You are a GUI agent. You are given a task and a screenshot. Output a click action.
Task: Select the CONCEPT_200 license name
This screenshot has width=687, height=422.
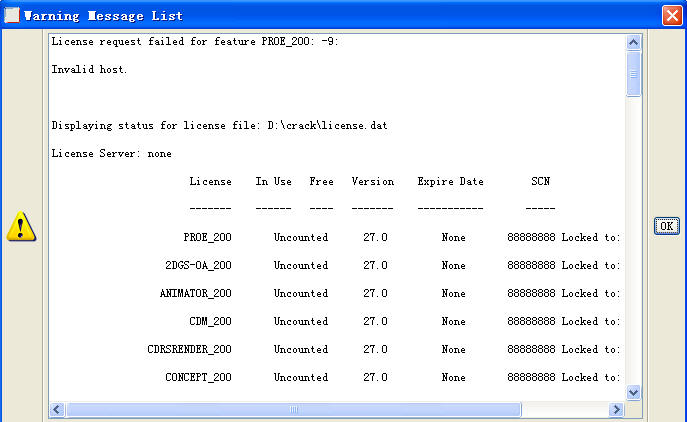[x=198, y=378]
